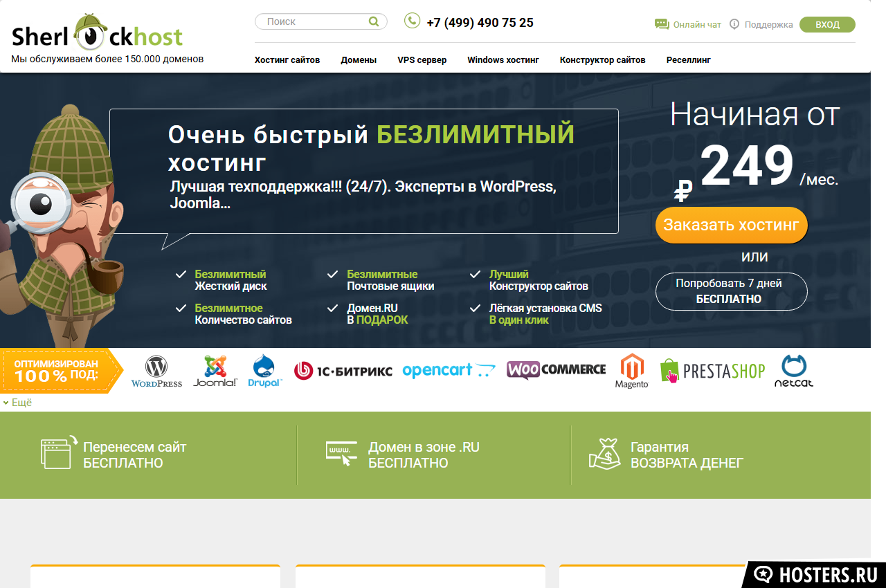Image resolution: width=886 pixels, height=588 pixels.
Task: Click the Sherlockhost logo
Action: [98, 33]
